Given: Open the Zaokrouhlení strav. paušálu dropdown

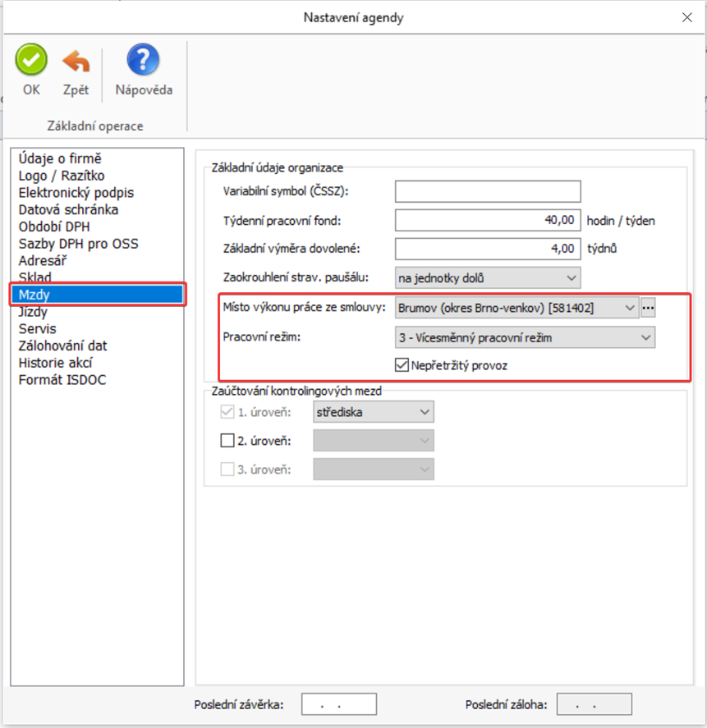Looking at the screenshot, I should point(488,277).
